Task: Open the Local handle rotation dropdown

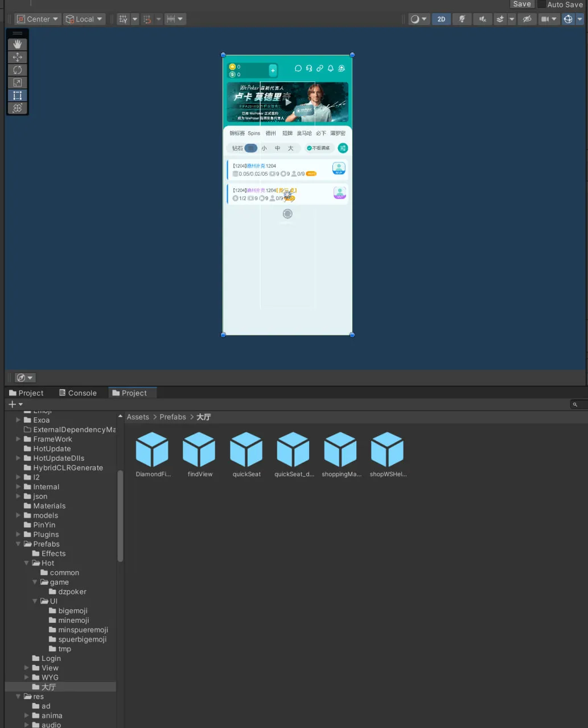Action: pos(84,19)
